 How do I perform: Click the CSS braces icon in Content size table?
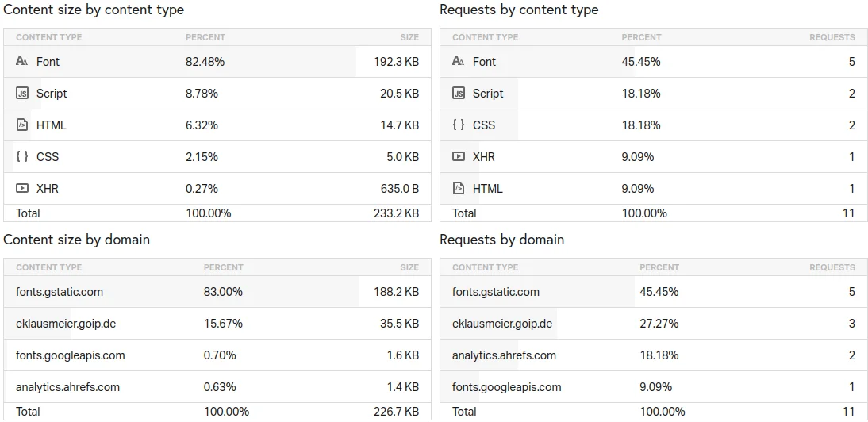tap(22, 156)
